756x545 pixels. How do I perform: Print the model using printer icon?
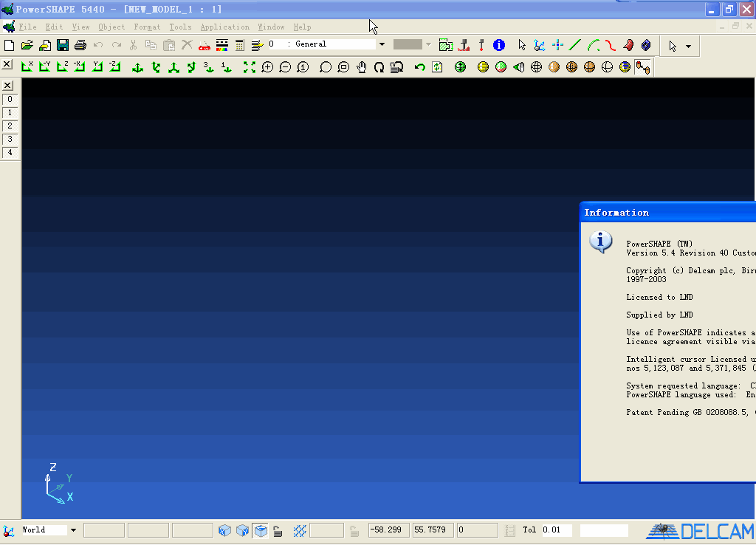pyautogui.click(x=80, y=45)
